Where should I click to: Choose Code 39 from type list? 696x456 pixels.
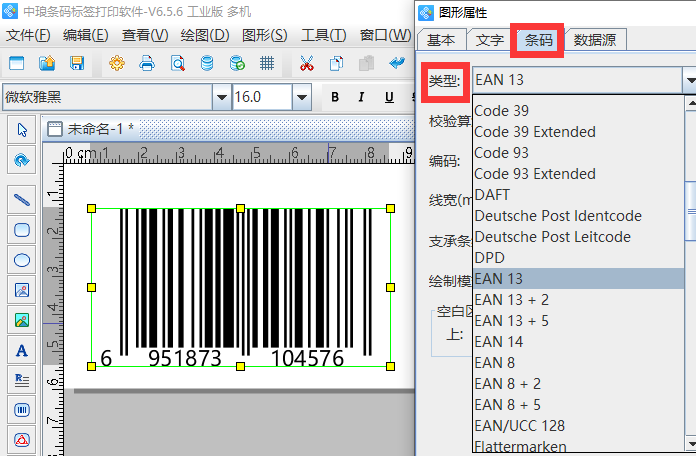578,111
